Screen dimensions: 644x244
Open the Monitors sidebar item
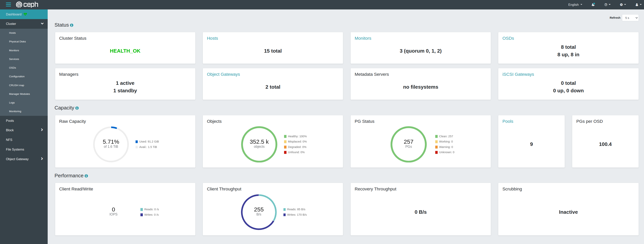pyautogui.click(x=14, y=50)
